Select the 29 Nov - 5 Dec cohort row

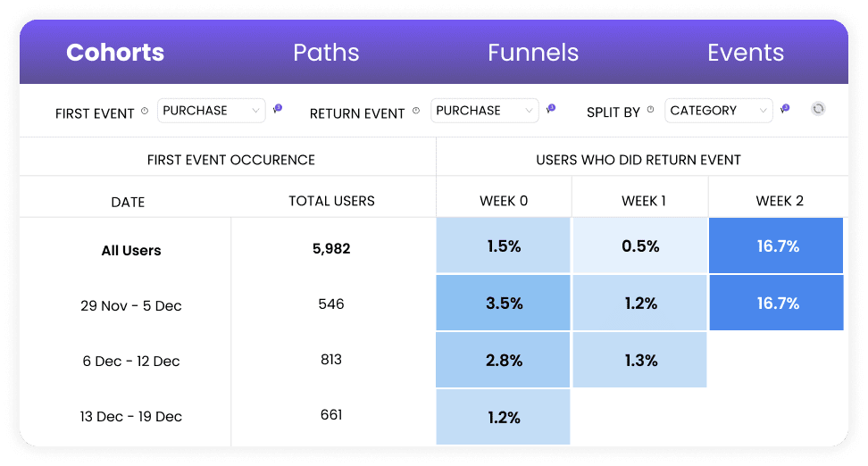(131, 305)
